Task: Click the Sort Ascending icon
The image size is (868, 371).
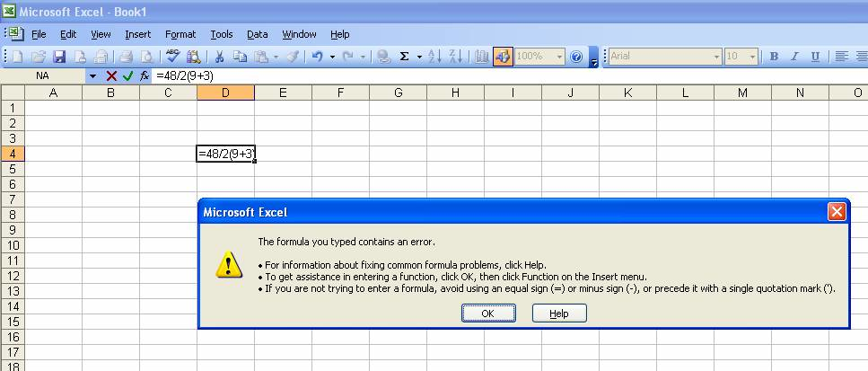Action: click(435, 57)
